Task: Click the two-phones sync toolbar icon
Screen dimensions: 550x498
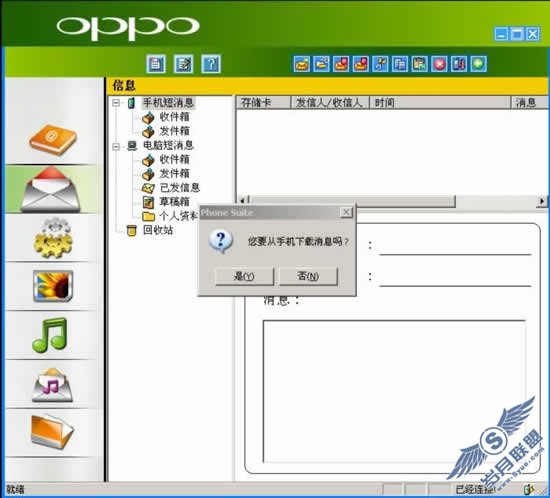Action: (459, 64)
